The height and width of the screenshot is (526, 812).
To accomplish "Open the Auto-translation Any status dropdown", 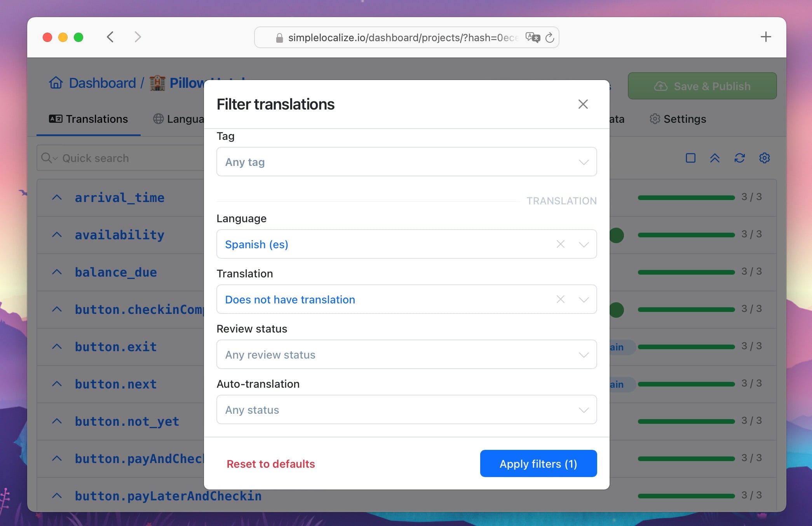I will 406,409.
